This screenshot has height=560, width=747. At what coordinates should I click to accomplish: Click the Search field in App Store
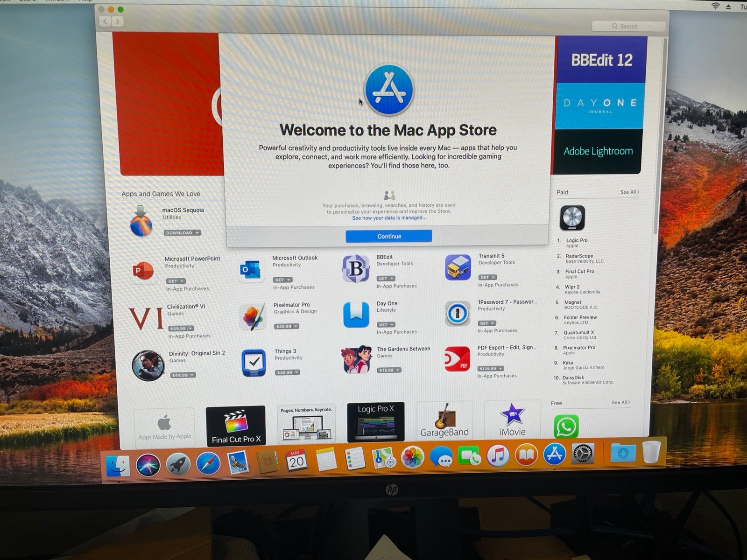629,26
